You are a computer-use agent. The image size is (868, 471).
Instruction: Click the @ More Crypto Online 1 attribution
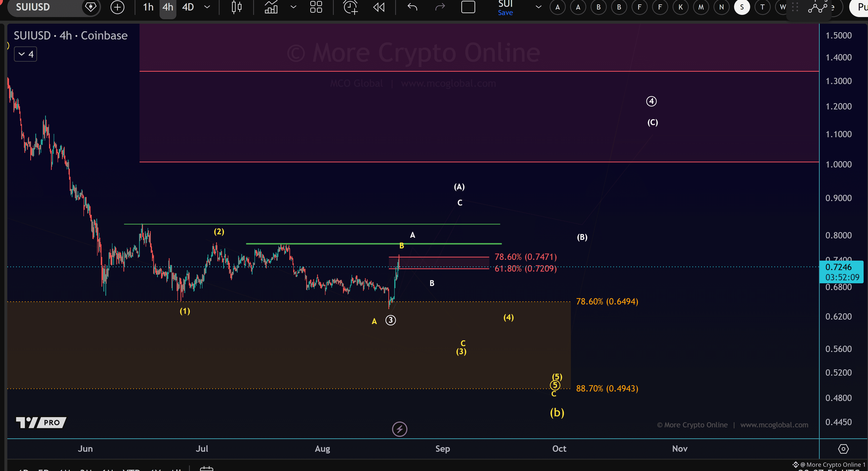[829, 465]
